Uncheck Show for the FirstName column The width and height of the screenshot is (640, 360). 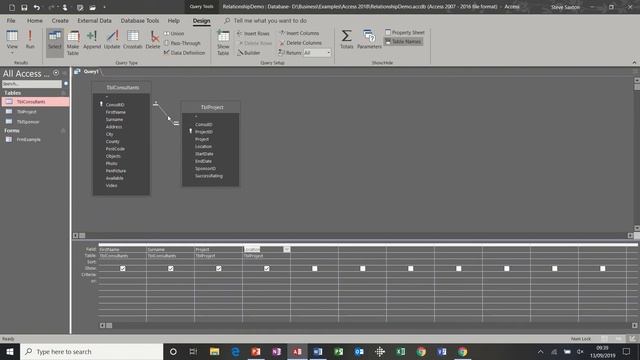(123, 269)
